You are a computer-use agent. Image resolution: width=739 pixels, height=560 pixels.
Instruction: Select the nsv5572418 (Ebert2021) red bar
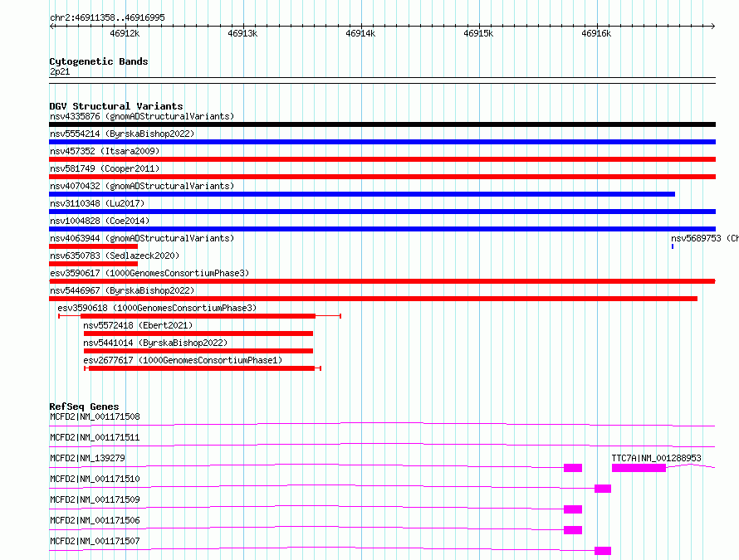click(198, 334)
